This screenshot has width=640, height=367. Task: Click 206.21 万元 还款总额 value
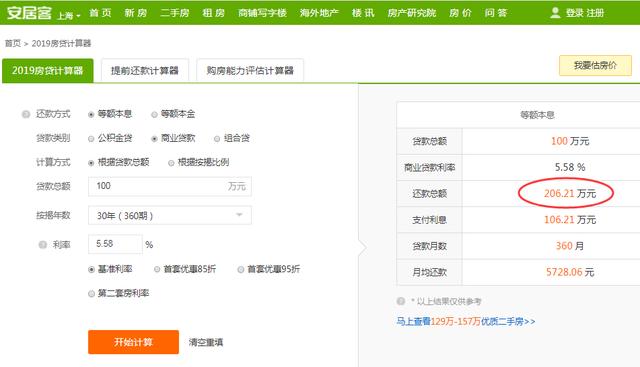click(570, 194)
